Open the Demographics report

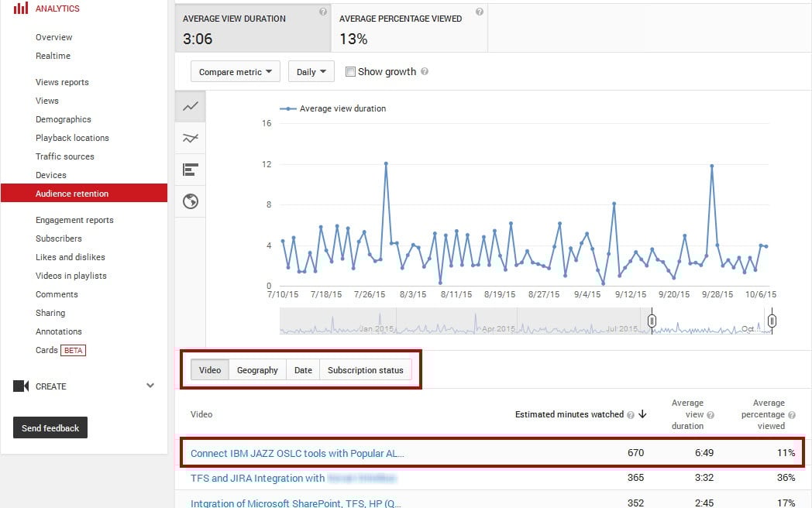point(64,119)
